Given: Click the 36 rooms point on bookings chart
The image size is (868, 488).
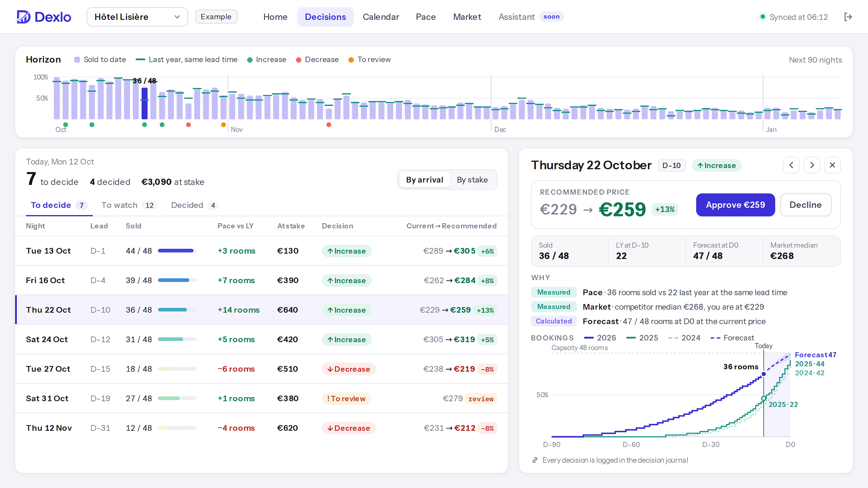Looking at the screenshot, I should click(x=764, y=374).
